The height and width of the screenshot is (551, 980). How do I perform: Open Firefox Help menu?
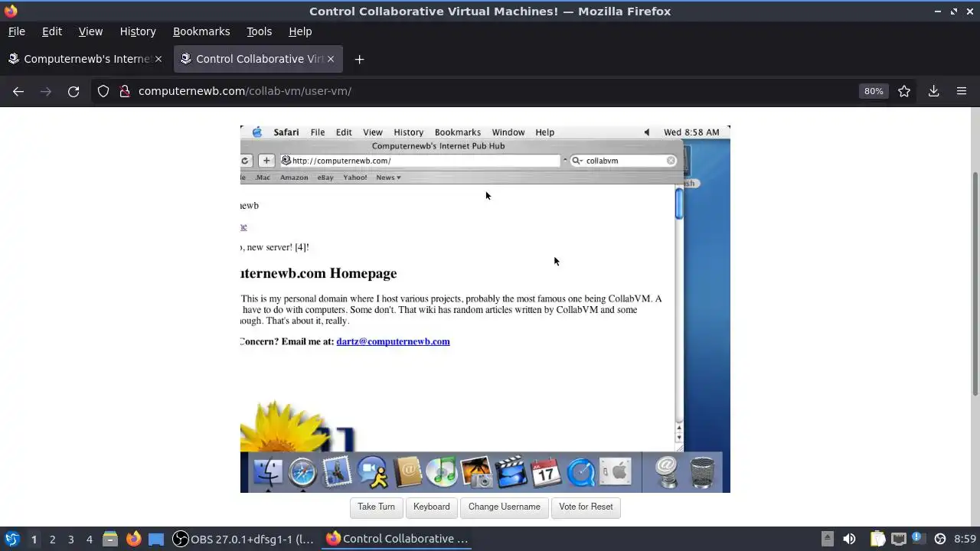pyautogui.click(x=300, y=31)
